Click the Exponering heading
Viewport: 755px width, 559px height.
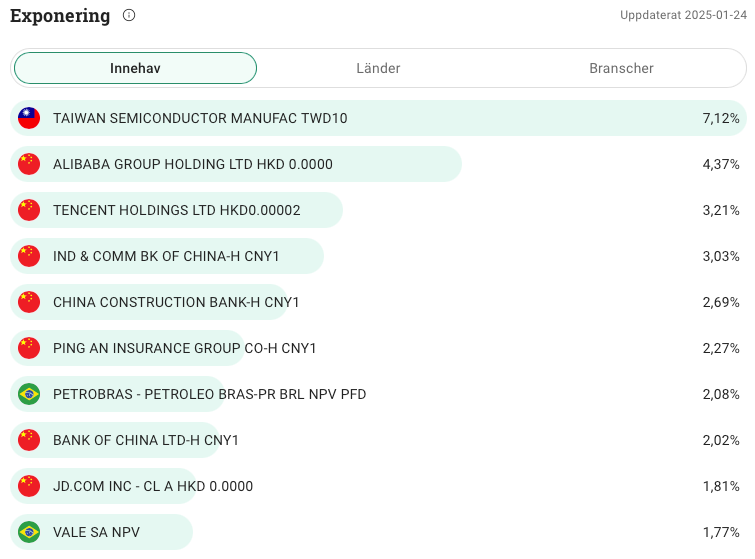pyautogui.click(x=60, y=16)
